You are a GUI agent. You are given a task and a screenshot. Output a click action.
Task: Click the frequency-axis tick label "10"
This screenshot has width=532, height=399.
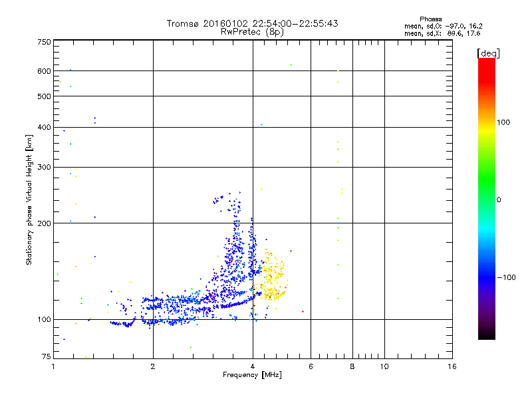[384, 366]
